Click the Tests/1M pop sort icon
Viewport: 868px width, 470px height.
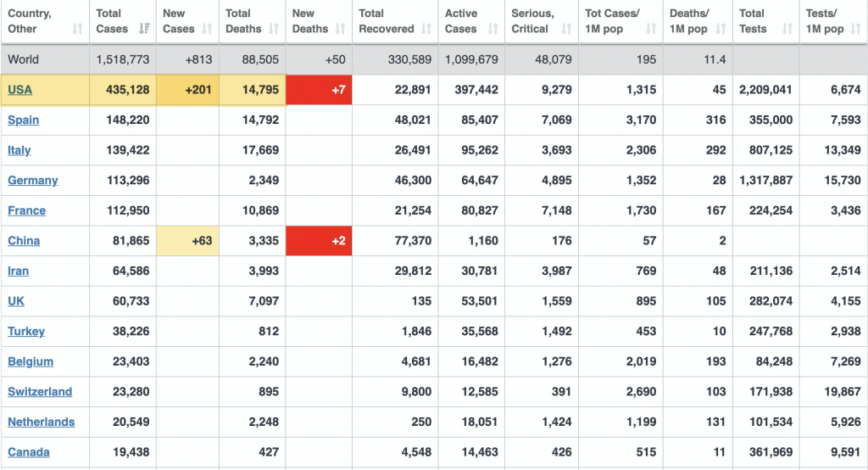click(855, 29)
